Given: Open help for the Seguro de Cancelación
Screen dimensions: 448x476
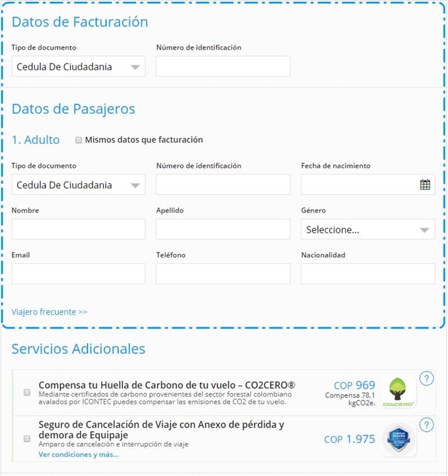Looking at the screenshot, I should click(x=426, y=425).
